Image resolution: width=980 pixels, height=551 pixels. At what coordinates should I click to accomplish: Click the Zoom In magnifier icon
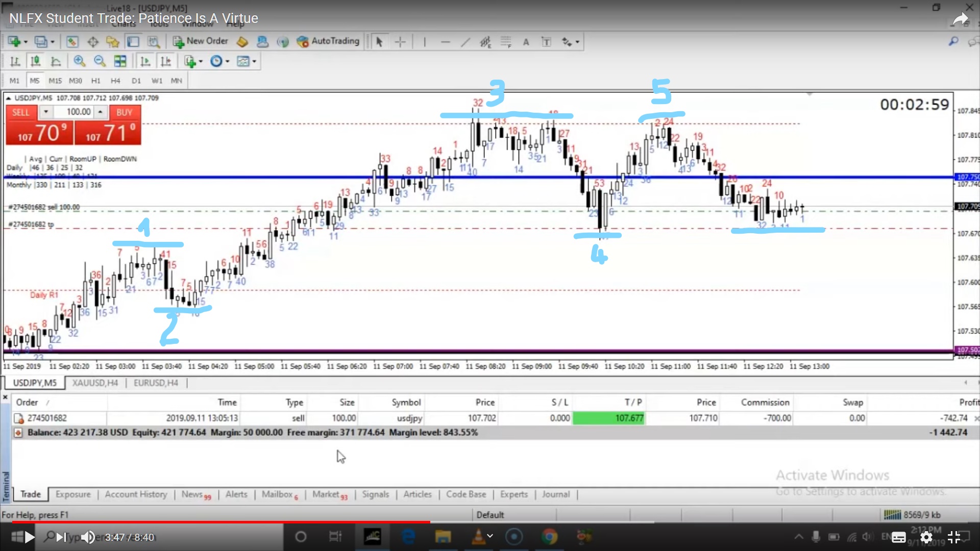(79, 61)
